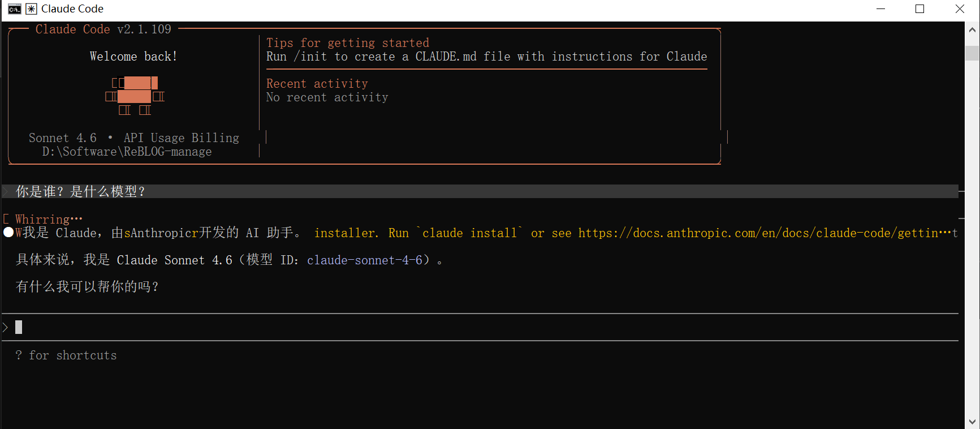Image resolution: width=980 pixels, height=429 pixels.
Task: Click the orange Claude mascot logo
Action: tap(135, 96)
